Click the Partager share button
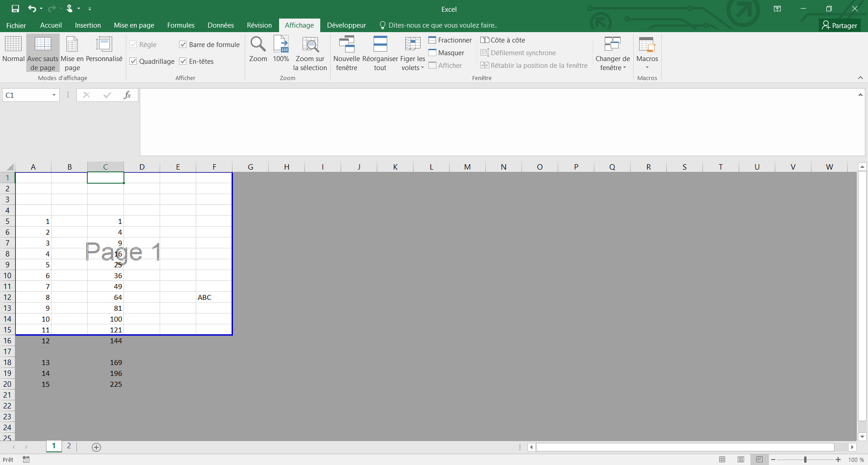Image resolution: width=868 pixels, height=465 pixels. tap(840, 25)
